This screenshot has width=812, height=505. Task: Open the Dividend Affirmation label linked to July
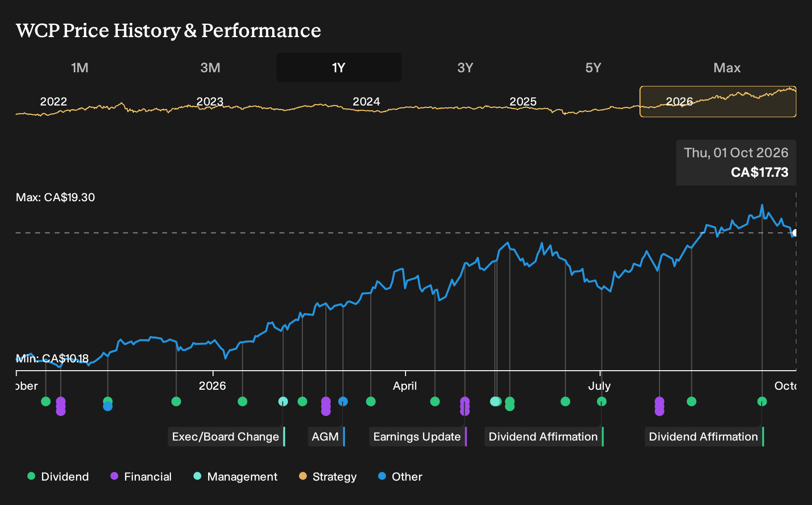544,437
